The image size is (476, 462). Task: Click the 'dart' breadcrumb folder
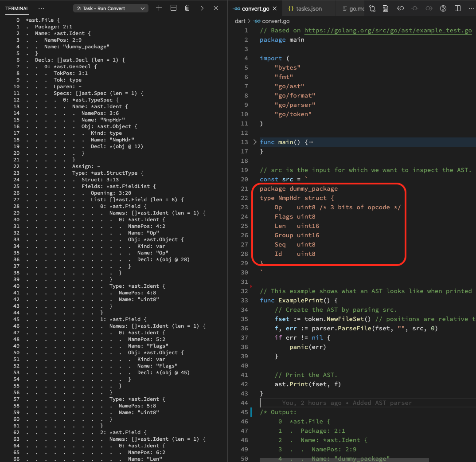(x=240, y=21)
